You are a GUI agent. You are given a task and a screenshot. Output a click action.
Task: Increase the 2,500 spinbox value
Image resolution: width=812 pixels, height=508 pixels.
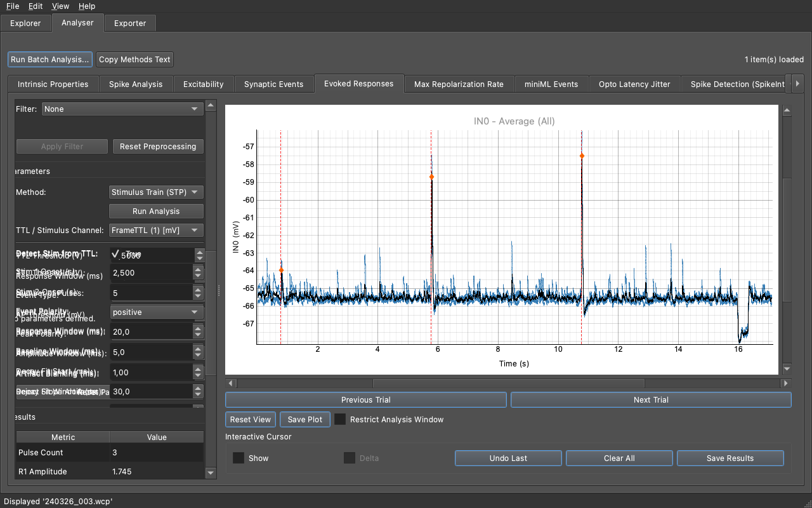(x=199, y=269)
